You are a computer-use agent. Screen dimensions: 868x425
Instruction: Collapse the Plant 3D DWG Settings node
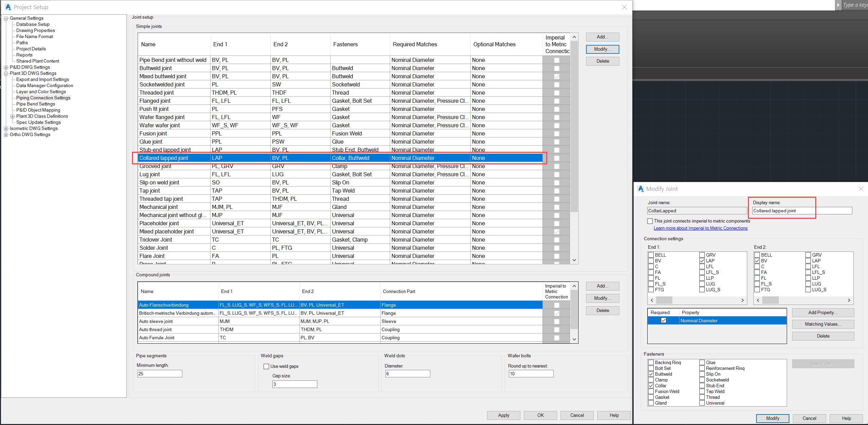click(6, 73)
